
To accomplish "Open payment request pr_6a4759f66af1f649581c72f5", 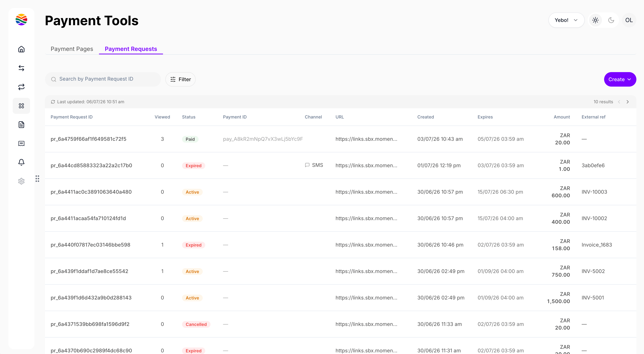I will pyautogui.click(x=88, y=139).
